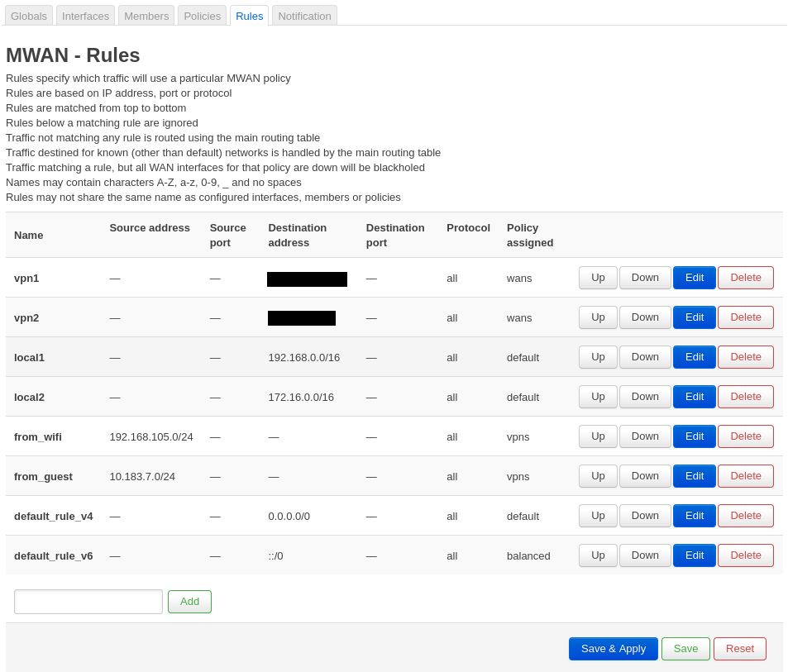
Task: Switch to the Interfaces tab
Action: pos(85,16)
